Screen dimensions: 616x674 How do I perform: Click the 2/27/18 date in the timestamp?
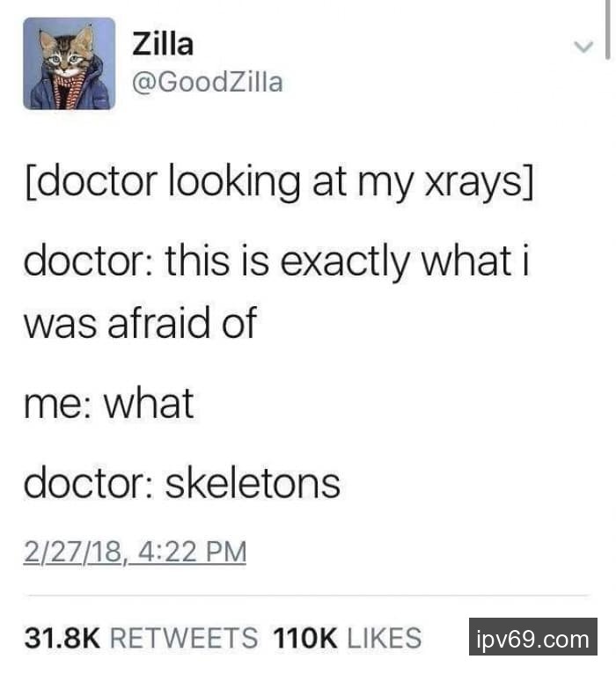(73, 552)
